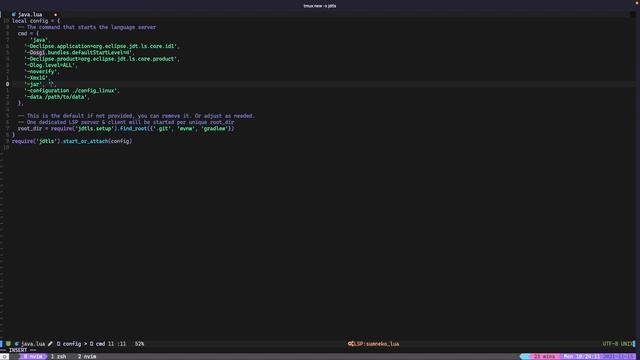Click the '-data /path/to/data' line
The height and width of the screenshot is (360, 640).
coord(57,97)
